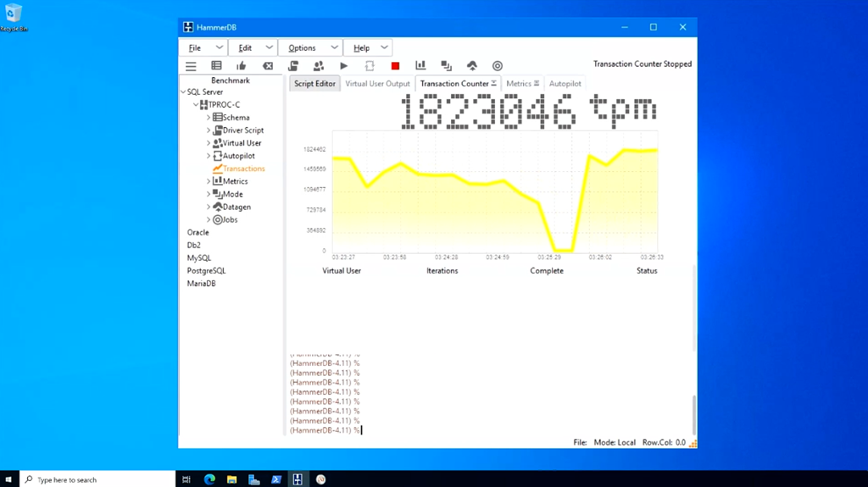Viewport: 868px width, 487px height.
Task: Expand the Driver Script tree node
Action: tap(209, 130)
